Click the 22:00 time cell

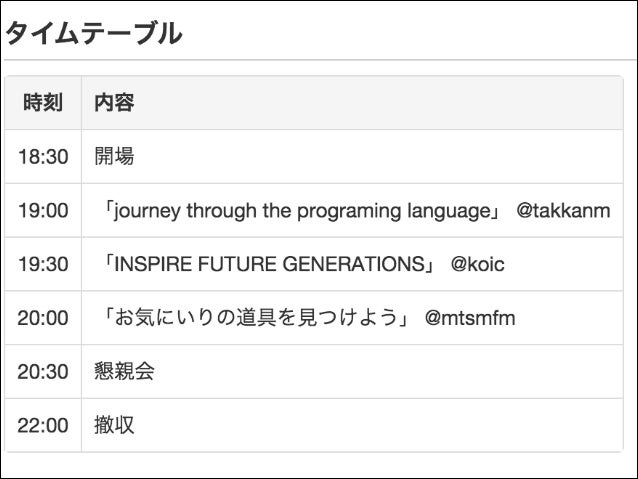[x=43, y=425]
